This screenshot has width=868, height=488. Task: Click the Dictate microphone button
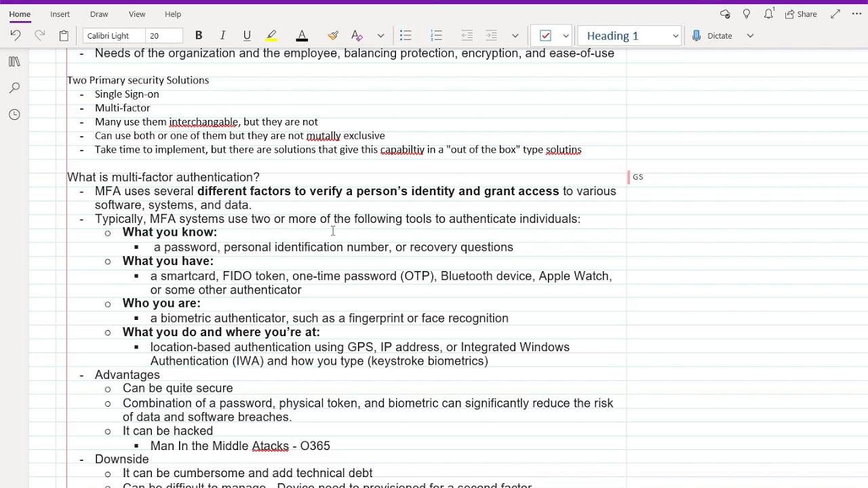712,35
